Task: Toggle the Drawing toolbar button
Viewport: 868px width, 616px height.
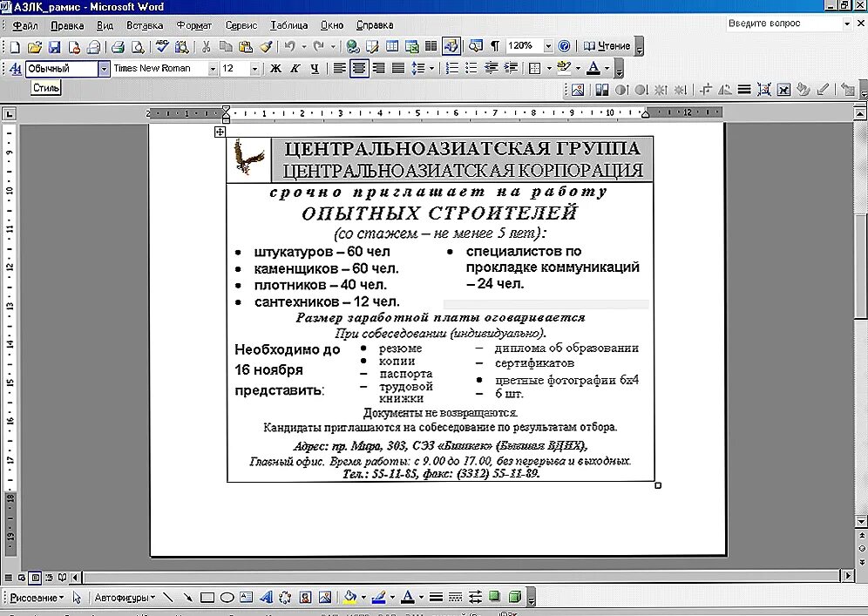Action: coord(451,46)
